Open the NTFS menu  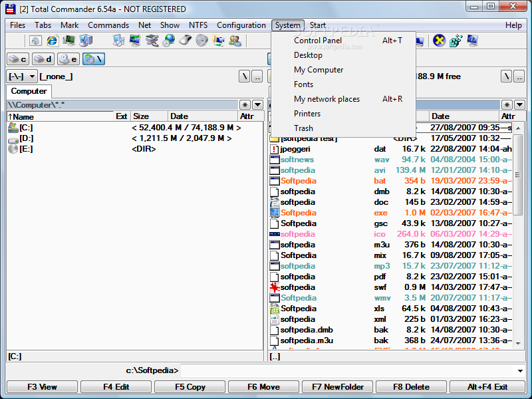coord(198,25)
